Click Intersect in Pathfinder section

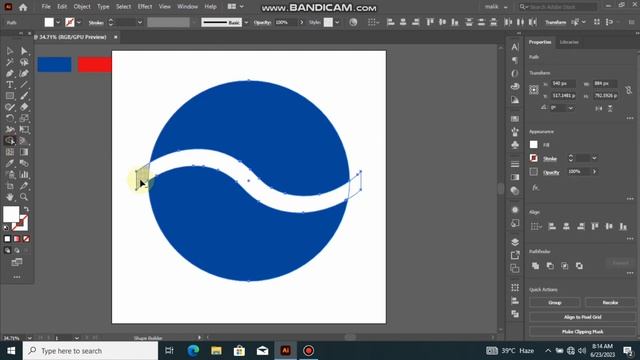tap(564, 266)
